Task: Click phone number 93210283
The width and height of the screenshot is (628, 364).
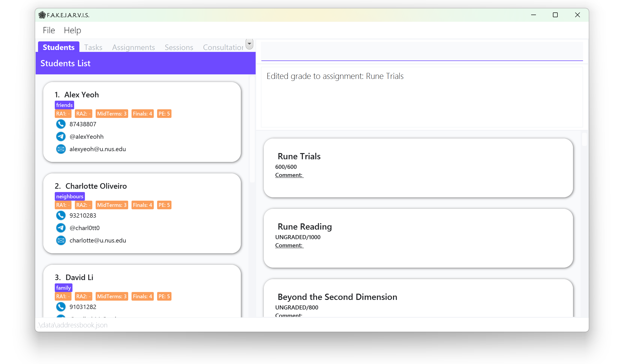Action: coord(83,216)
